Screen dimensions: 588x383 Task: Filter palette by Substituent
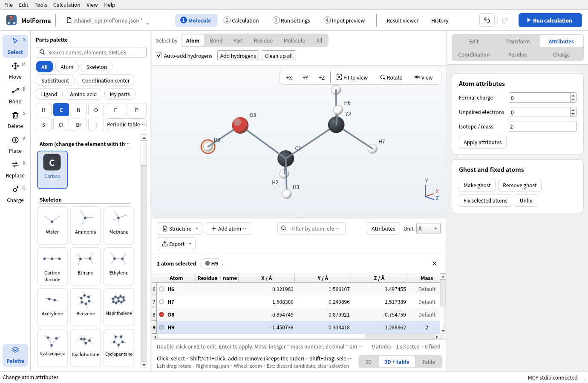point(55,80)
